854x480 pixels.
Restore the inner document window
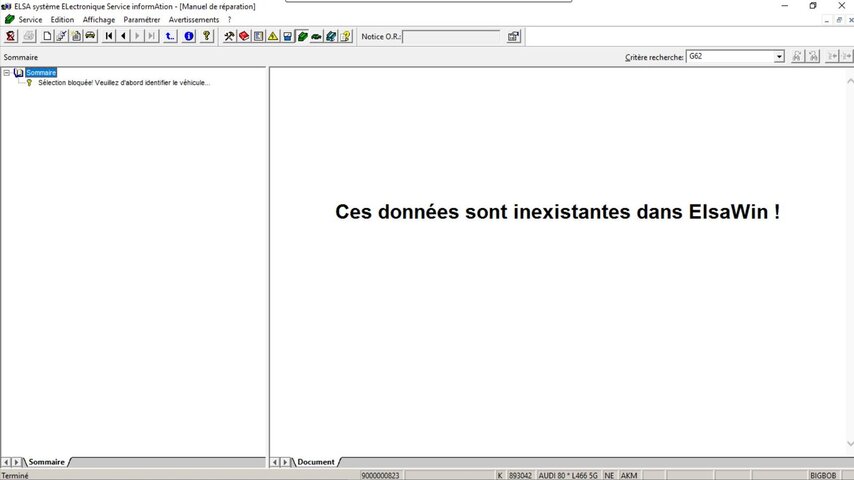(839, 20)
